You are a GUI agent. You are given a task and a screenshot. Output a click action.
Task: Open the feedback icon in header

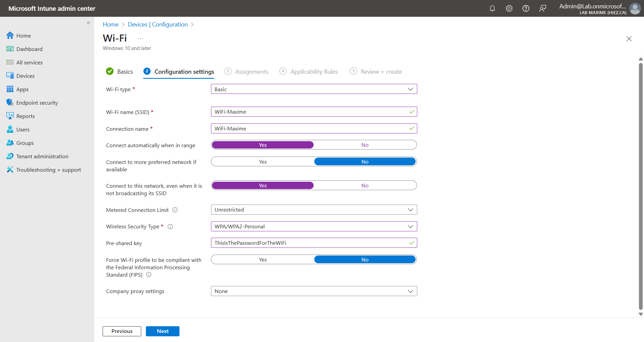pos(542,8)
